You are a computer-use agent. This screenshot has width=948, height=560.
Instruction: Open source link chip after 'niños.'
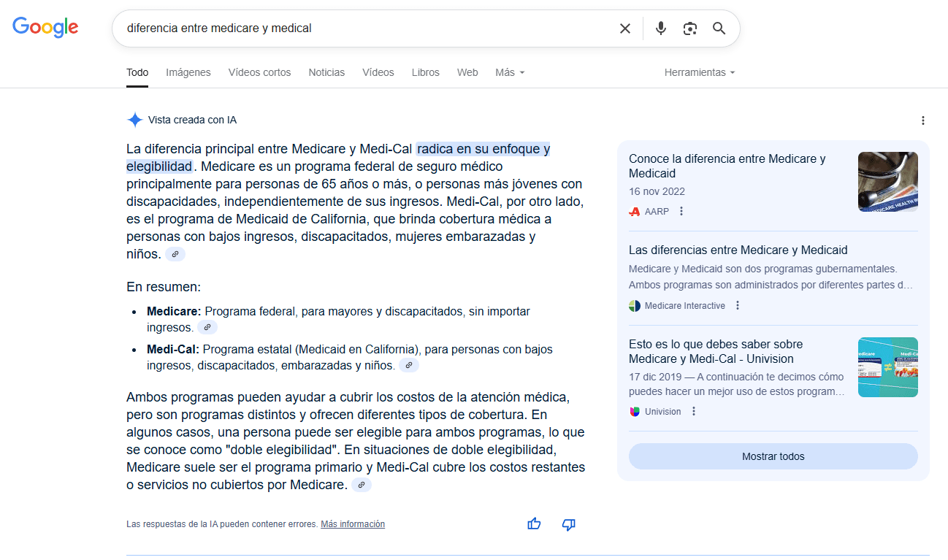coord(175,254)
